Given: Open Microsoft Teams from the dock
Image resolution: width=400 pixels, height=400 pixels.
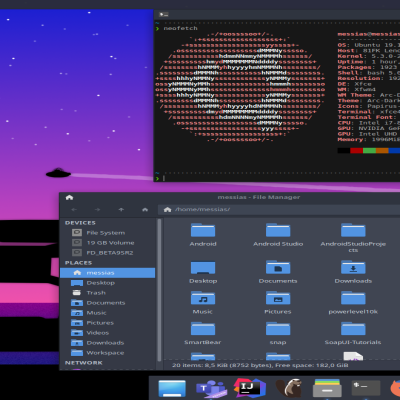Looking at the screenshot, I should coord(211,389).
